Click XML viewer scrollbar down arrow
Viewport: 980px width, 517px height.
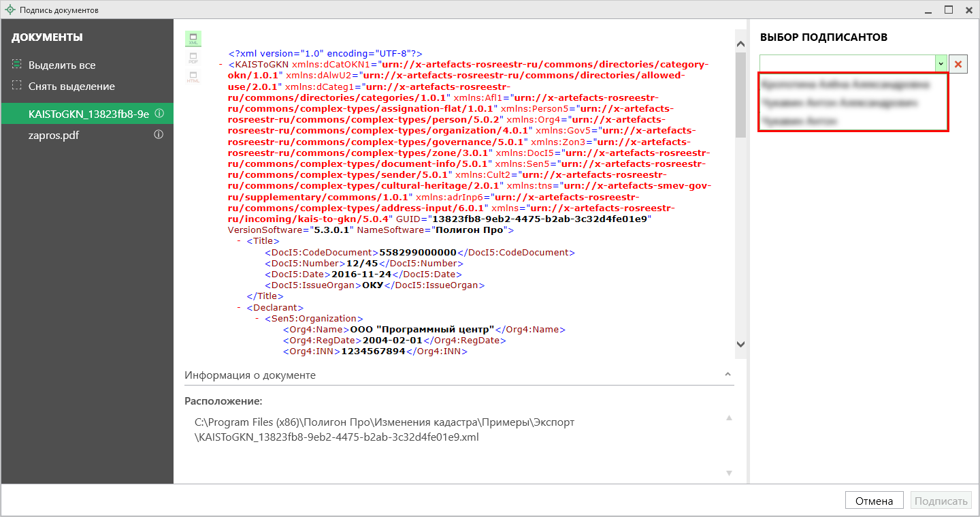[741, 345]
